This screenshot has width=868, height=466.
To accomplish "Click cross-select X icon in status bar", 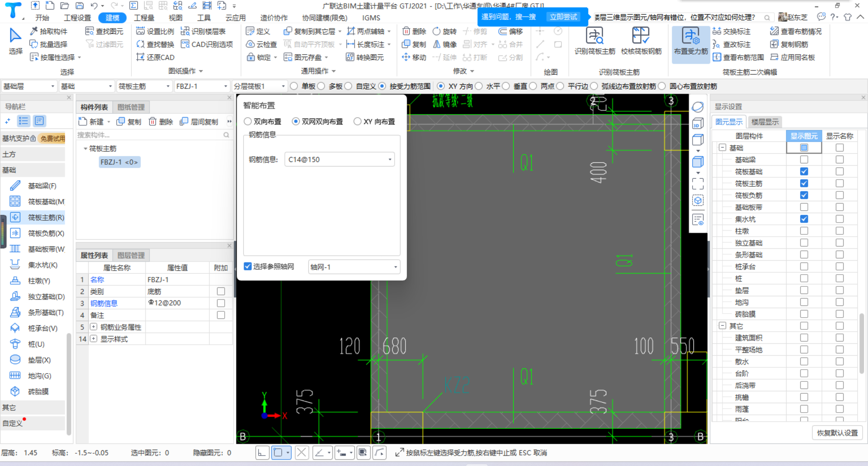I will pyautogui.click(x=302, y=452).
